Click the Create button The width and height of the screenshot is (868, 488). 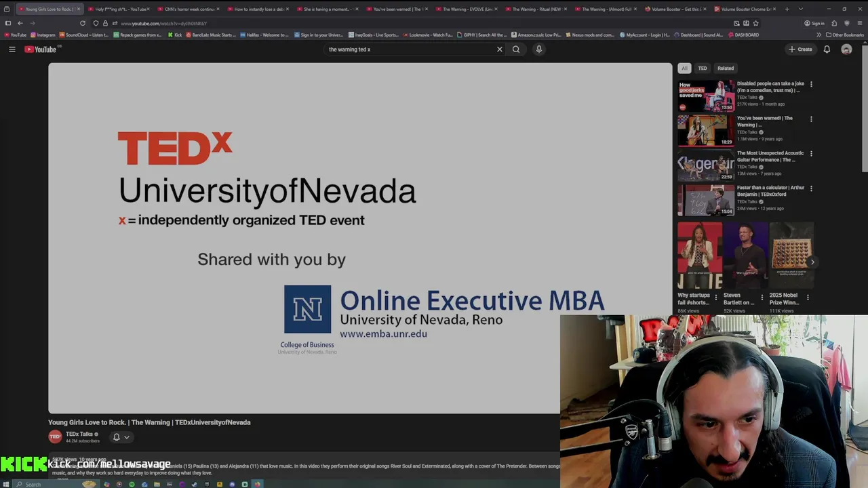pyautogui.click(x=800, y=49)
